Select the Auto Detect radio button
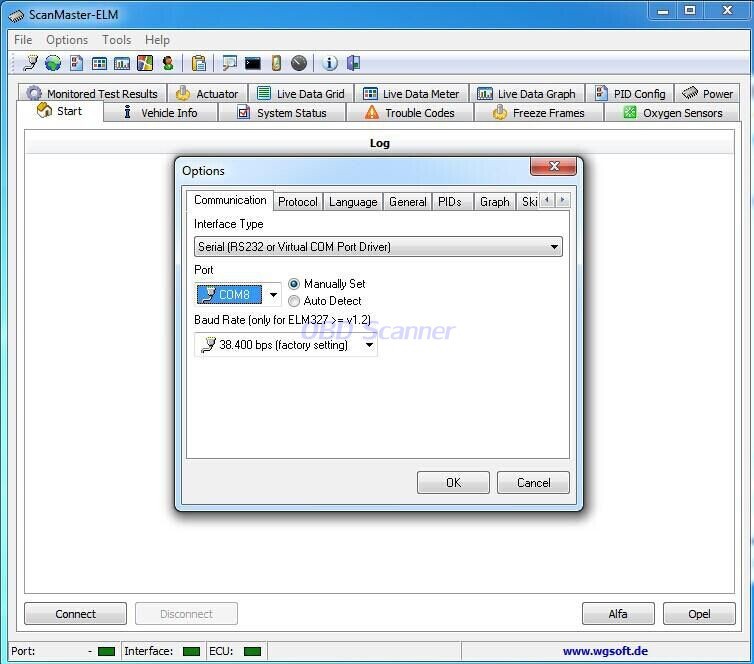This screenshot has width=754, height=664. point(294,301)
